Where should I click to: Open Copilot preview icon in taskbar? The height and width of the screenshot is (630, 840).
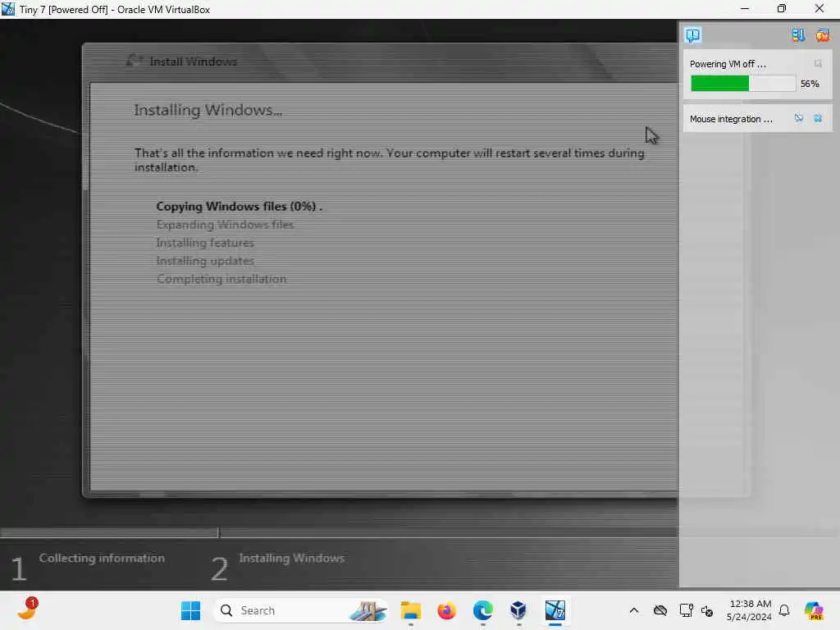tap(813, 610)
